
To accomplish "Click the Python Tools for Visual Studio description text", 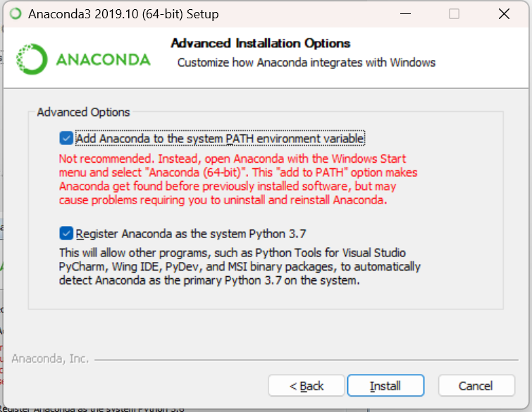I will (240, 266).
